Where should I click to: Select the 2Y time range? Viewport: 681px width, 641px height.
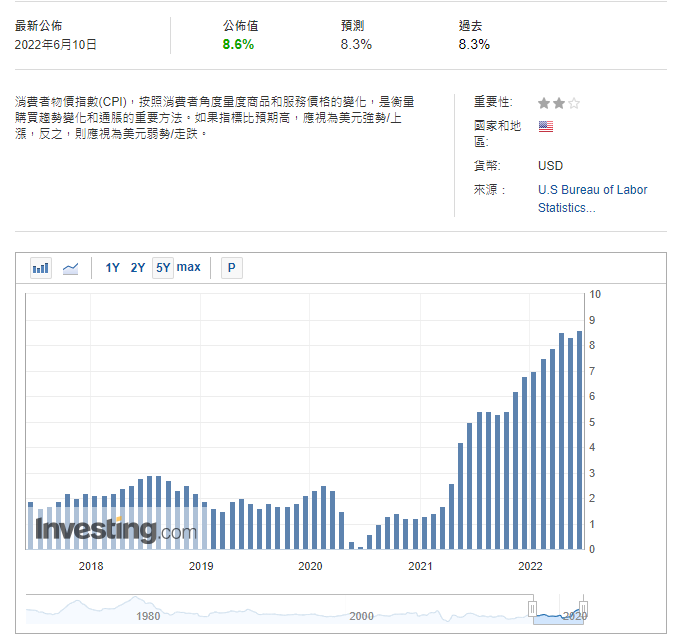[x=138, y=268]
